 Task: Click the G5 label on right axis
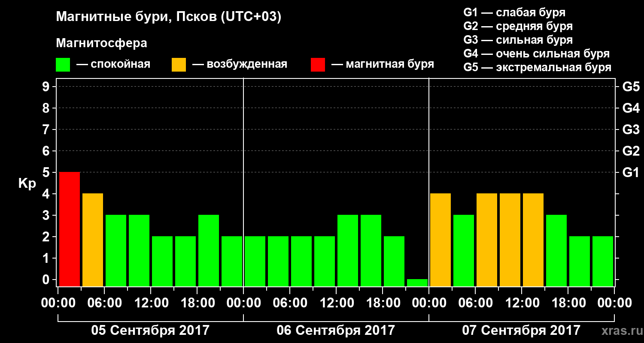click(631, 87)
